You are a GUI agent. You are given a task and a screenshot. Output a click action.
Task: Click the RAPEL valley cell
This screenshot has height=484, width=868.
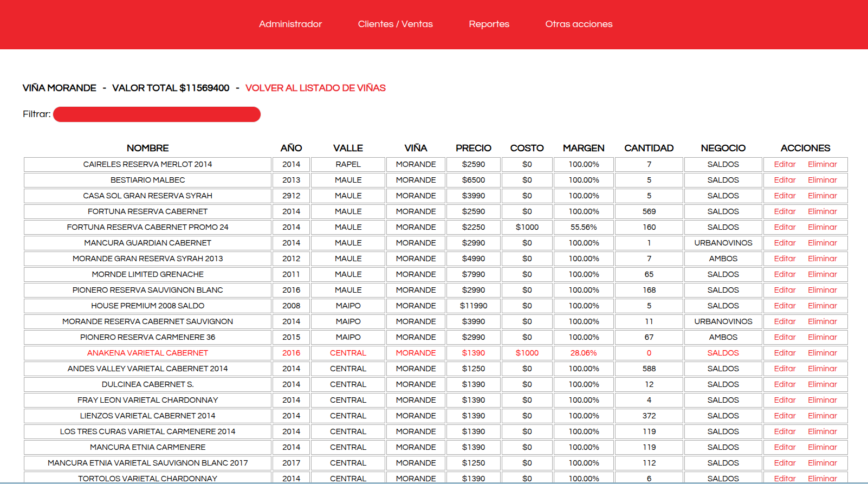(x=348, y=164)
